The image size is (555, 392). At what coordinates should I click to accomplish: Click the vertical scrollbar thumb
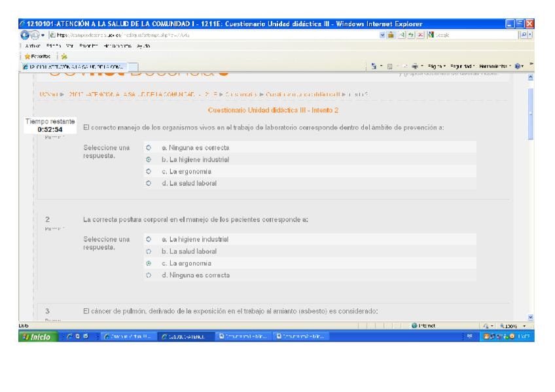(x=530, y=114)
